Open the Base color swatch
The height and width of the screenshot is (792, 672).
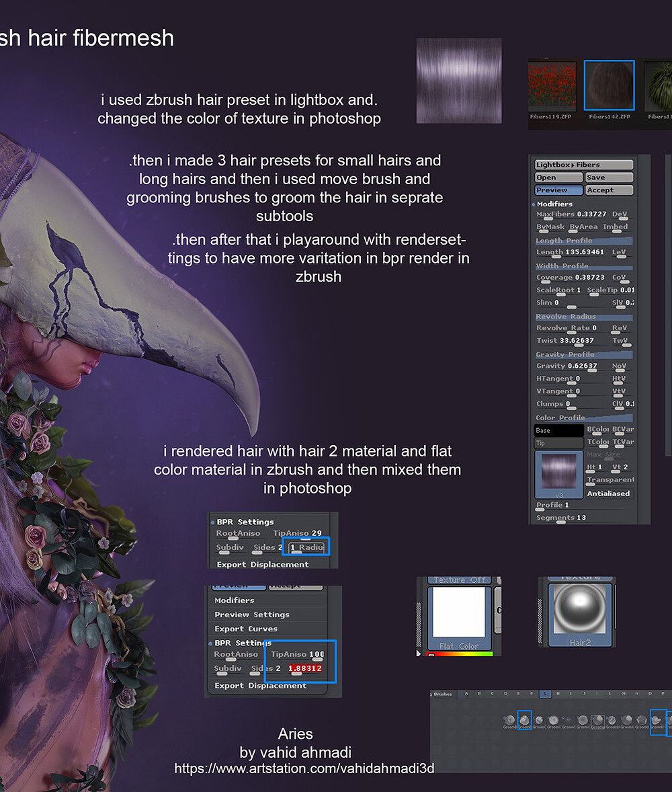click(559, 430)
